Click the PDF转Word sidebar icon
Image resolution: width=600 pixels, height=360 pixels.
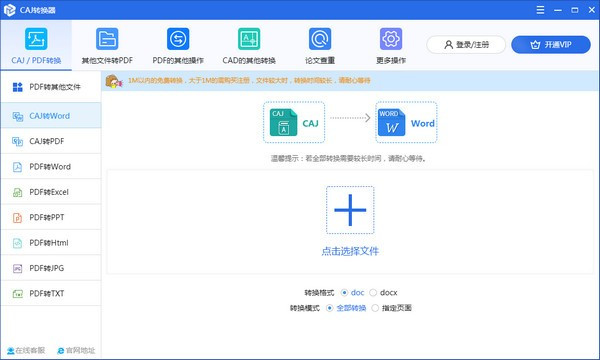18,167
